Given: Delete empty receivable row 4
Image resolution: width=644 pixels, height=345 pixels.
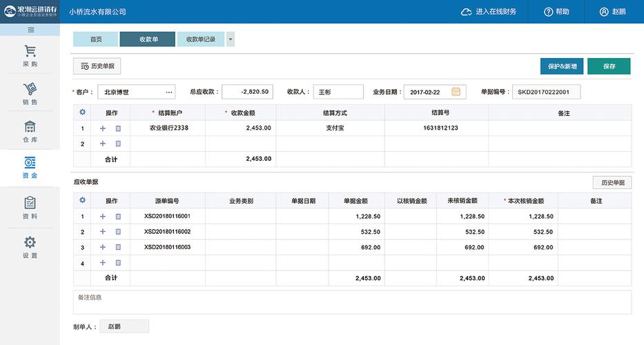Looking at the screenshot, I should click(x=118, y=262).
